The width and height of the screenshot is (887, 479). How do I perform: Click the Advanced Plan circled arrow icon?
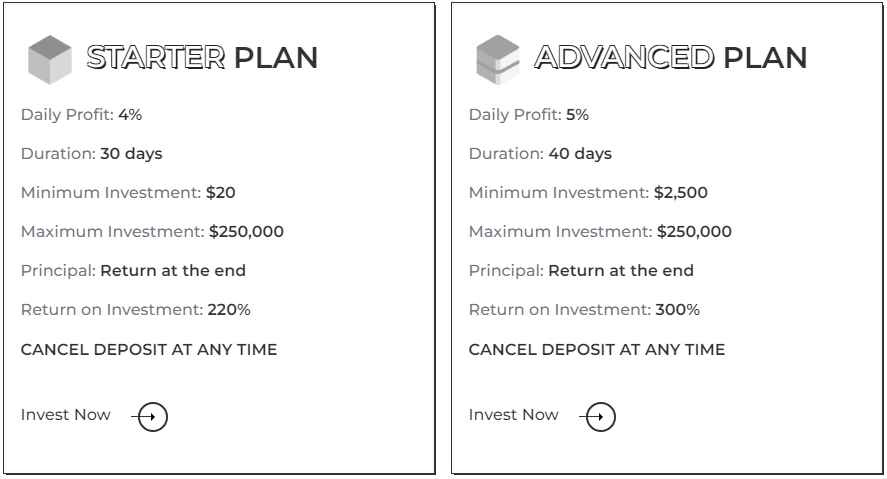(x=598, y=417)
